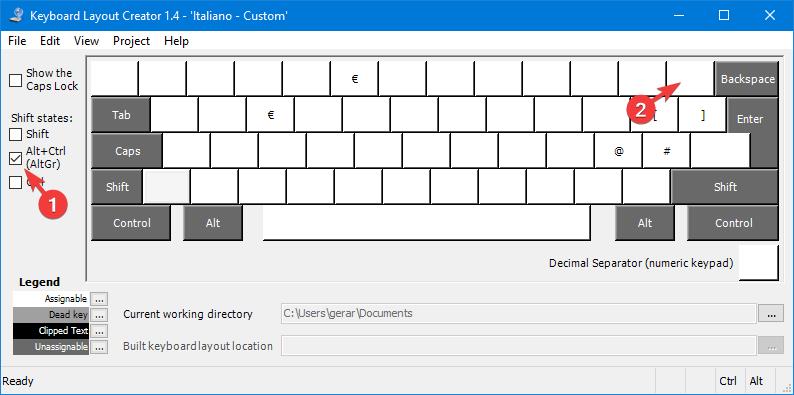Click the spacebar key
794x395 pixels.
point(426,223)
